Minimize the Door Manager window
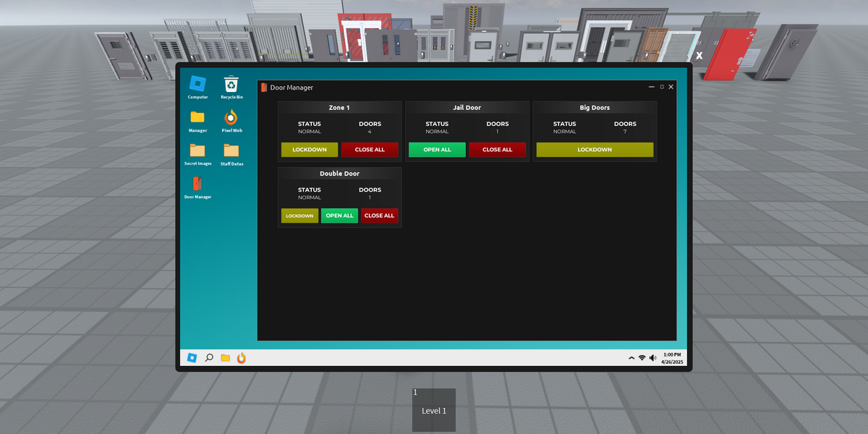 click(x=652, y=87)
